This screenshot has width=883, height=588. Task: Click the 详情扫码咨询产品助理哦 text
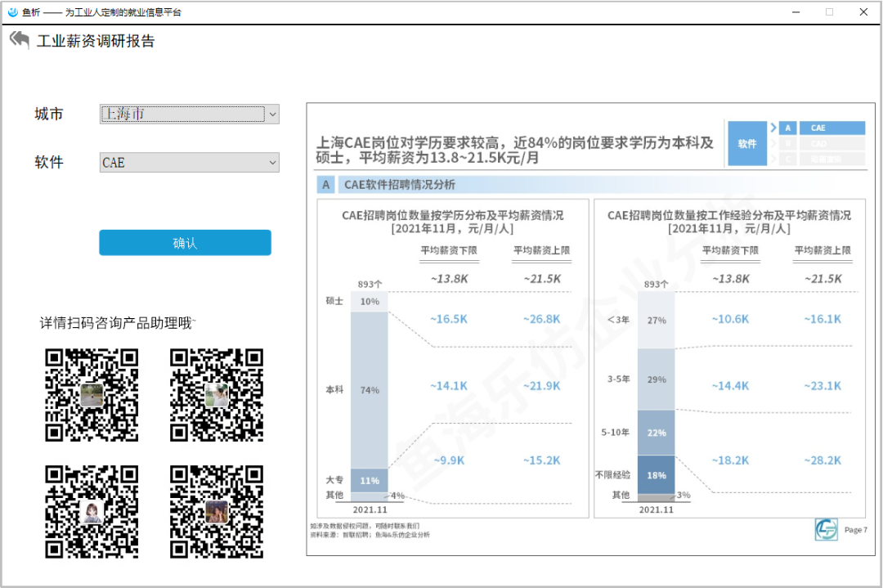(x=118, y=323)
